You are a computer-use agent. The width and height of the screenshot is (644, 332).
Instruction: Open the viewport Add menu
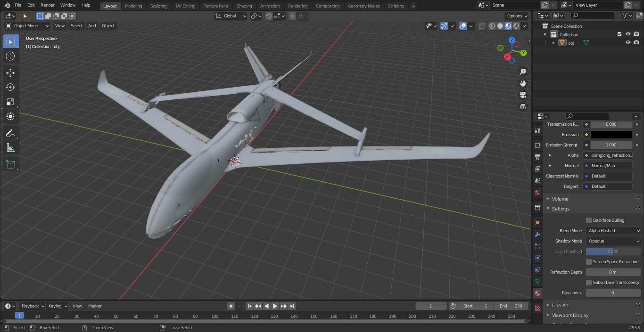pyautogui.click(x=92, y=26)
